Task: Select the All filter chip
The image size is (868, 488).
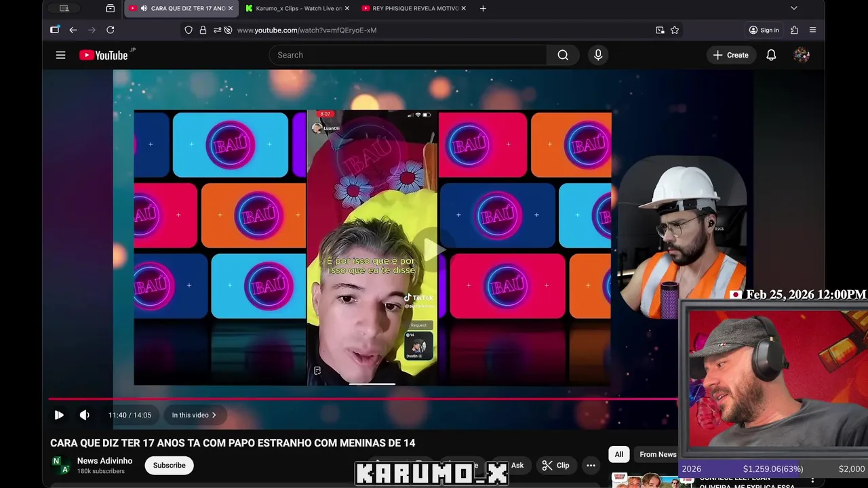Action: [619, 454]
